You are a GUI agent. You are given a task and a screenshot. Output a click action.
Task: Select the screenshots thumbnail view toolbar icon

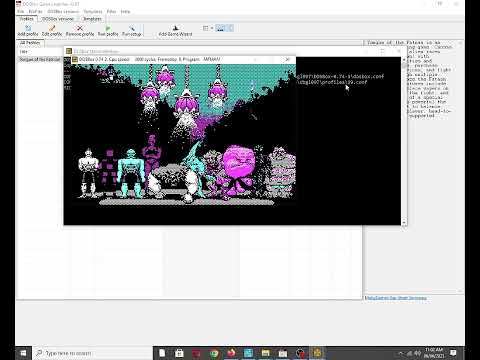click(x=220, y=28)
